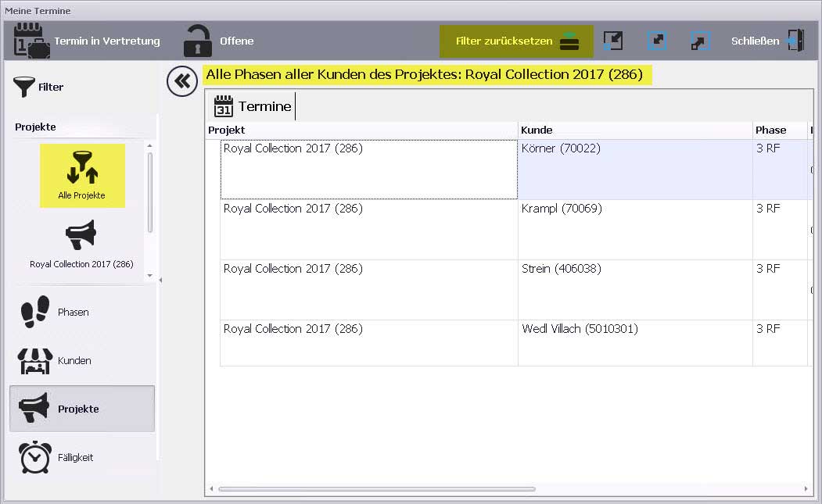Click the Schließen button
822x504 pixels.
pyautogui.click(x=766, y=41)
